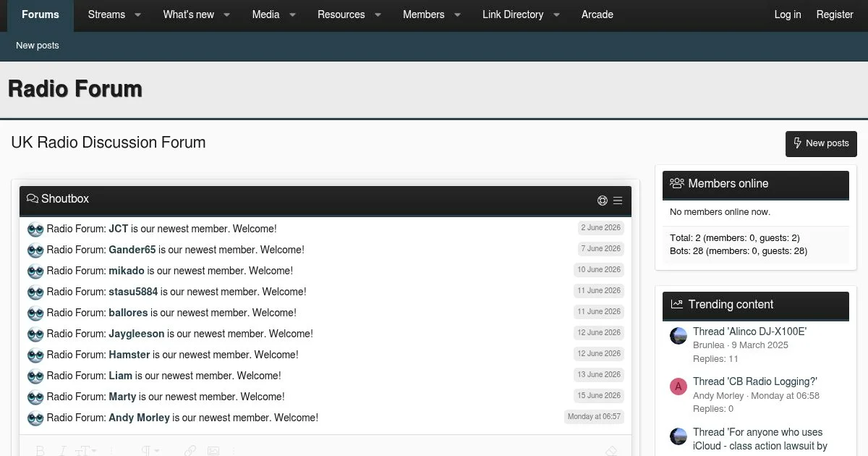Click the Members online people icon
The height and width of the screenshot is (456, 868).
point(677,184)
